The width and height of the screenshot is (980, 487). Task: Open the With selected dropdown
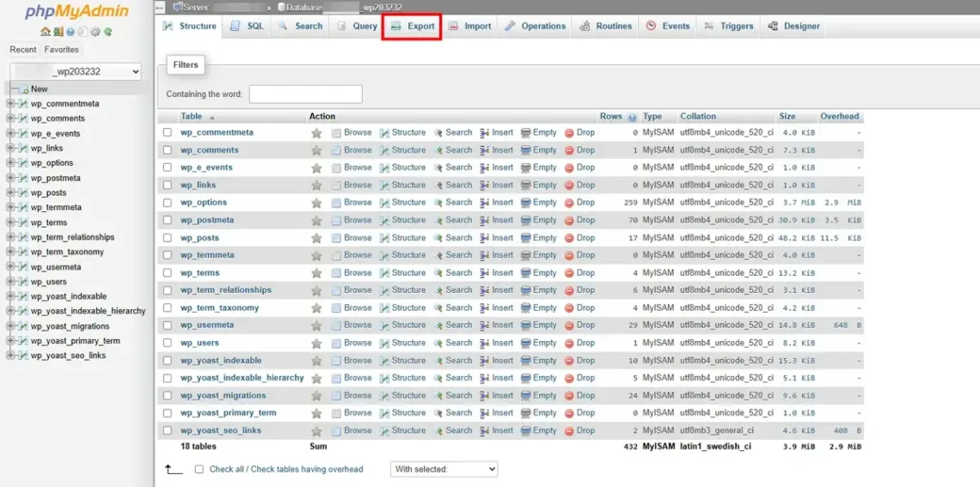[444, 469]
